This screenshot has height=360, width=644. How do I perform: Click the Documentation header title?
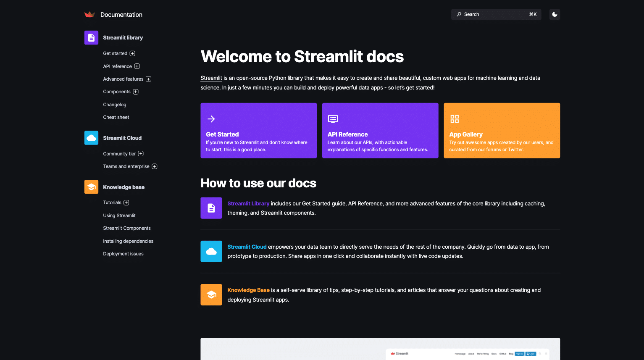121,15
